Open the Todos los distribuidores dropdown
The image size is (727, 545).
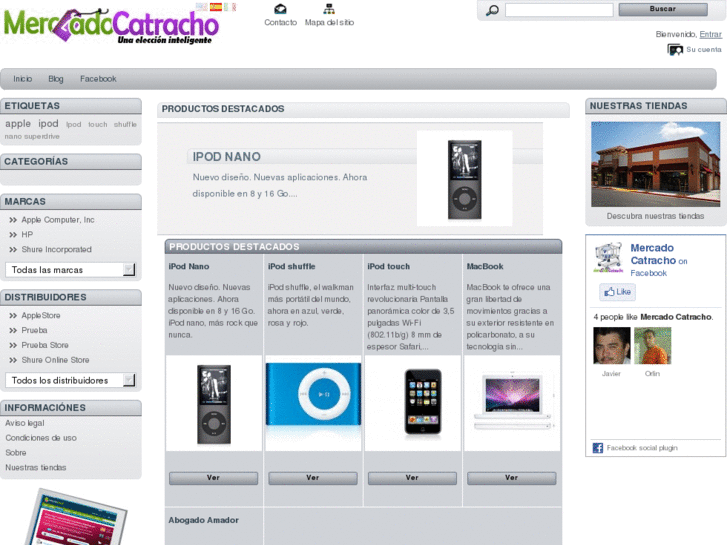[70, 380]
